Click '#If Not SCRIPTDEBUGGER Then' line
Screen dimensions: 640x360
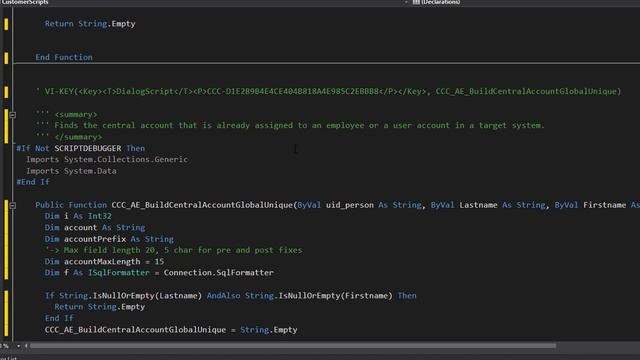tap(80, 149)
